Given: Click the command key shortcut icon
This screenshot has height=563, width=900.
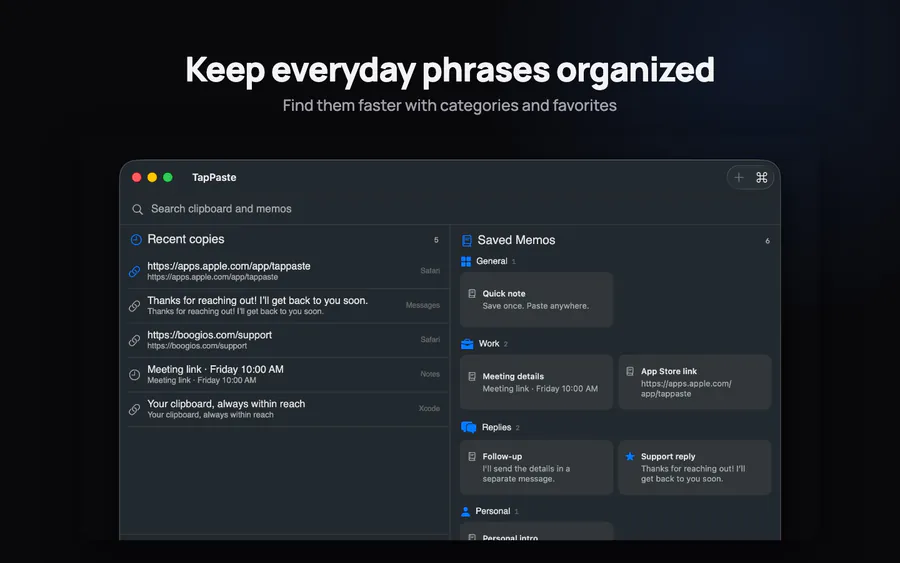Looking at the screenshot, I should point(762,177).
